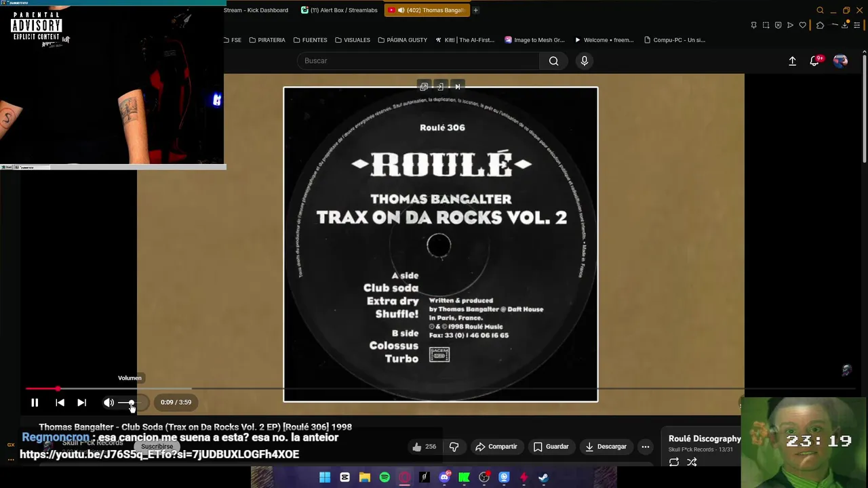868x488 pixels.
Task: Open OBS Studio from the taskbar
Action: [484, 477]
